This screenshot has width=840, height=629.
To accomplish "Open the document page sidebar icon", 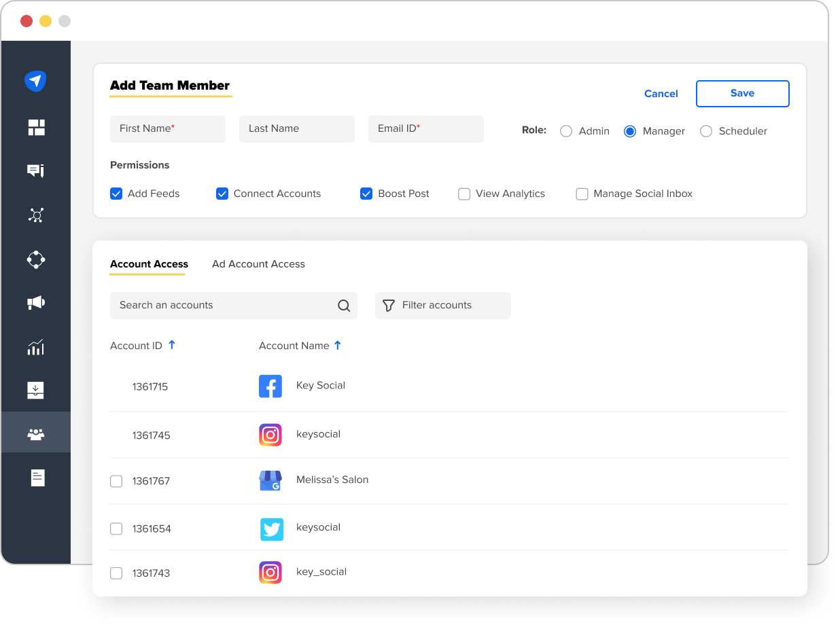I will coord(37,478).
